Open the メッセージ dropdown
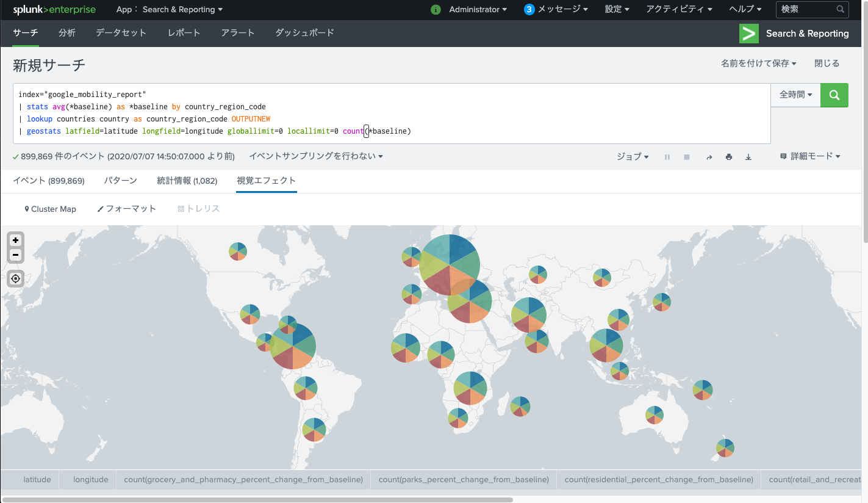Viewport: 868px width, 503px height. click(562, 10)
